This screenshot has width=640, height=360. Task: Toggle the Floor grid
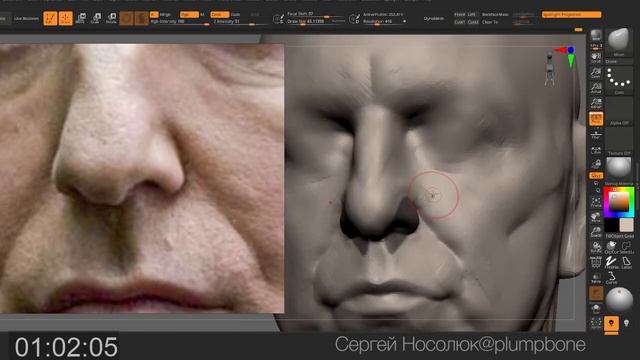[596, 135]
